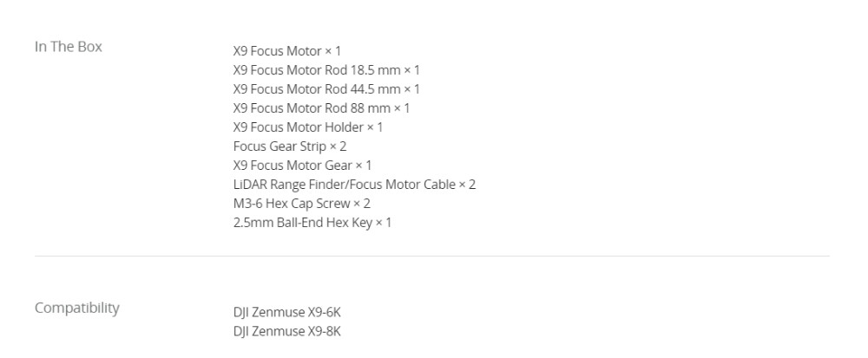
Task: Click the horizontal divider above Compatibility
Action: coord(432,256)
